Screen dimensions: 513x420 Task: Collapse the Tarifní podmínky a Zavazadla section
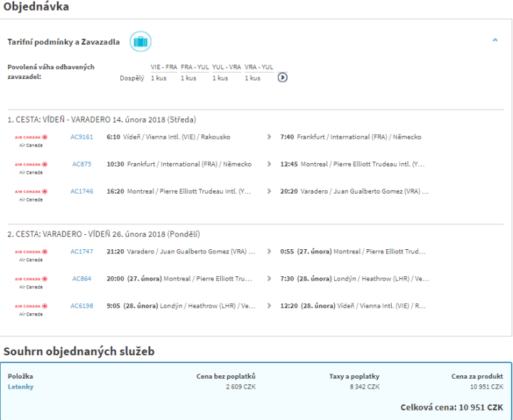(x=495, y=41)
